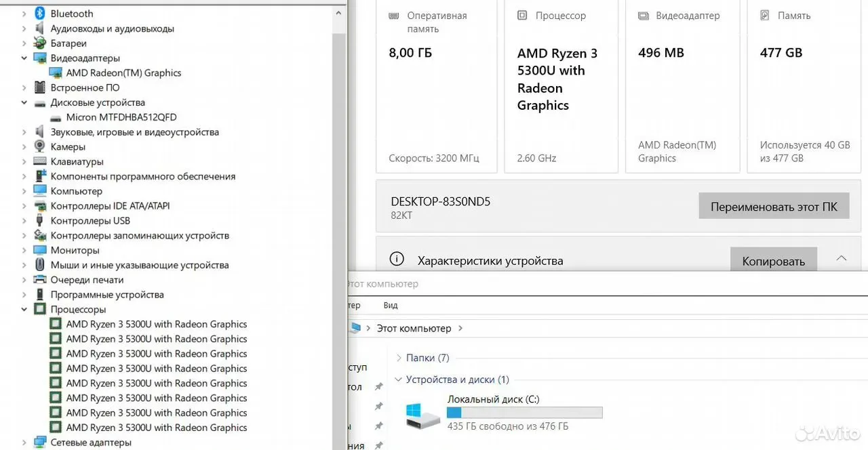Click the Батареи battery icon
The image size is (868, 450).
pos(39,43)
